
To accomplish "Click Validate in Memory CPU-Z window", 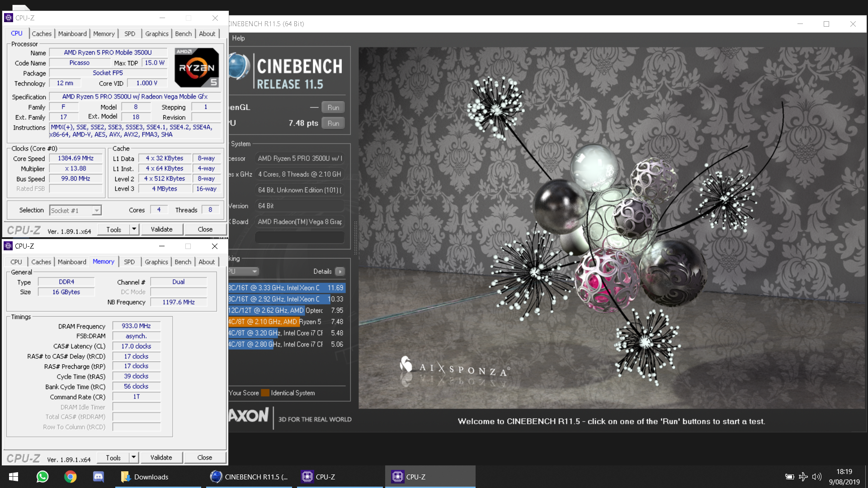I will (161, 458).
